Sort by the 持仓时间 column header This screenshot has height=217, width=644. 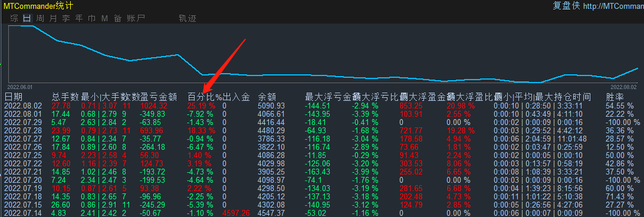point(573,97)
